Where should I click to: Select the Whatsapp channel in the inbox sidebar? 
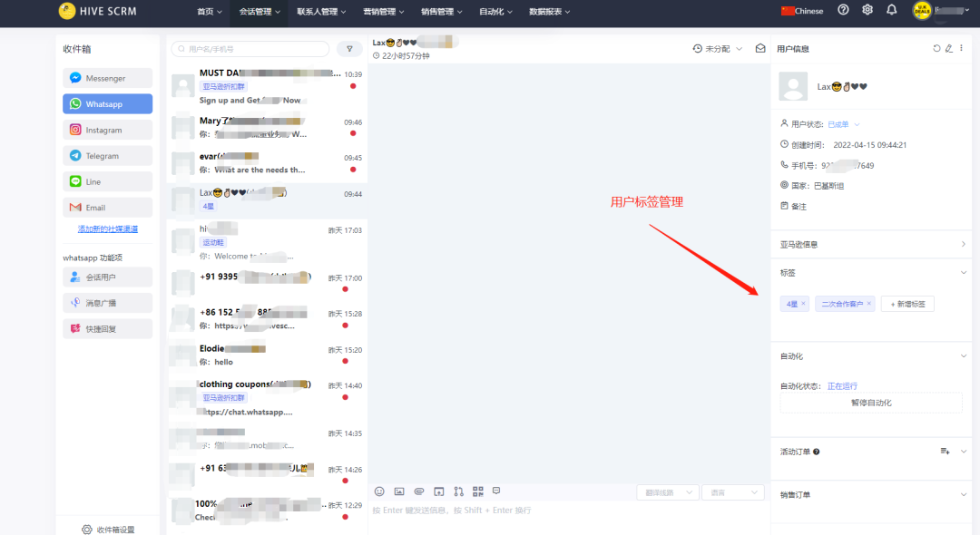[107, 103]
